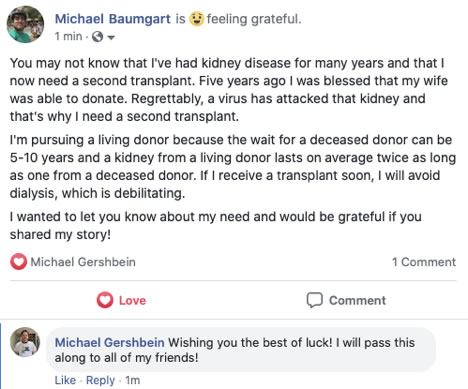Reply to Michael Gershbein's comment
468x389 pixels.
click(100, 380)
